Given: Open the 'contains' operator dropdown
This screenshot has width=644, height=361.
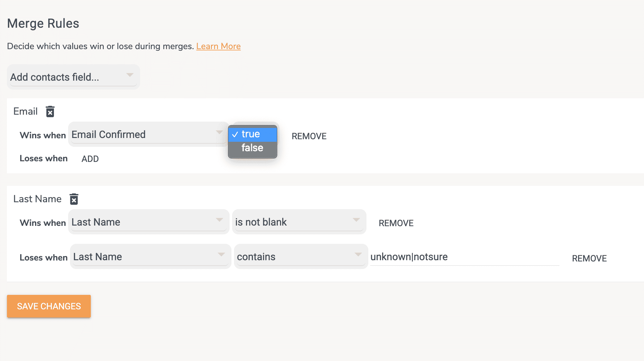Looking at the screenshot, I should pyautogui.click(x=301, y=257).
